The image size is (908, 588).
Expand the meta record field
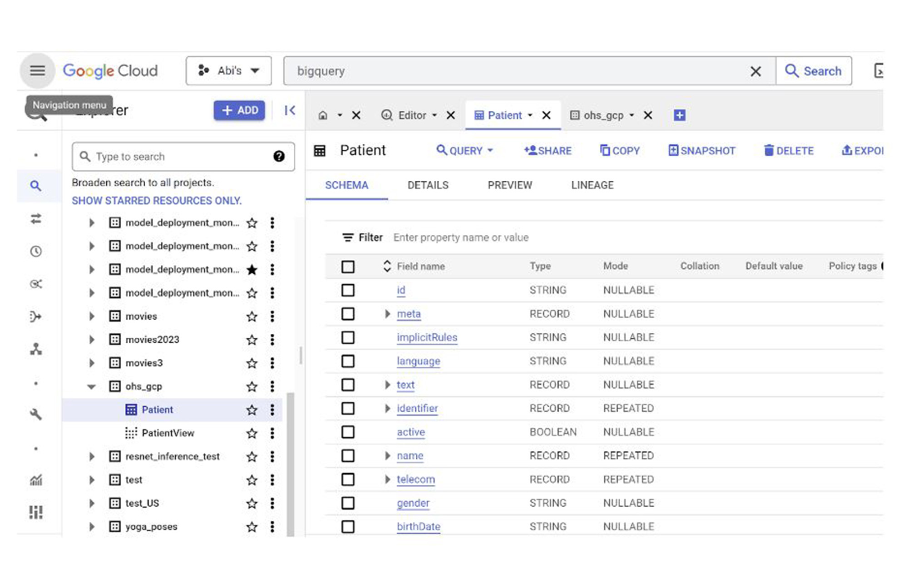pos(387,314)
